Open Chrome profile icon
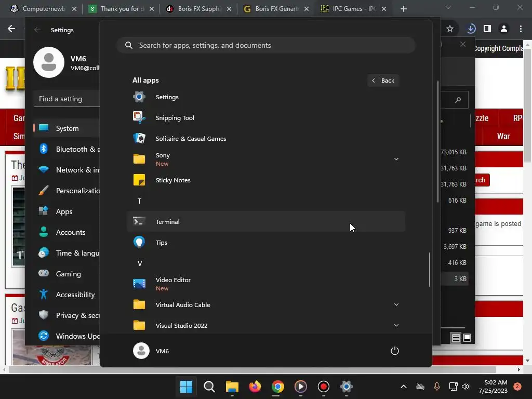Image resolution: width=532 pixels, height=399 pixels. click(x=504, y=29)
